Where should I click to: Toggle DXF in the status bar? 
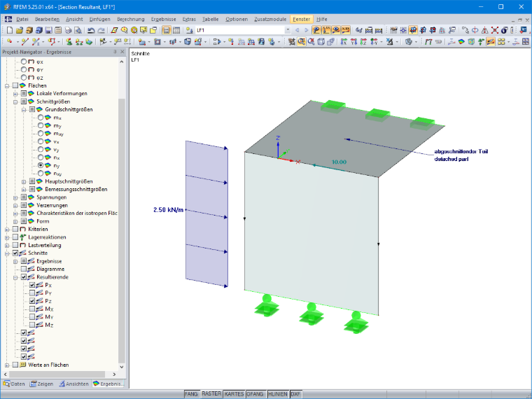coord(295,394)
